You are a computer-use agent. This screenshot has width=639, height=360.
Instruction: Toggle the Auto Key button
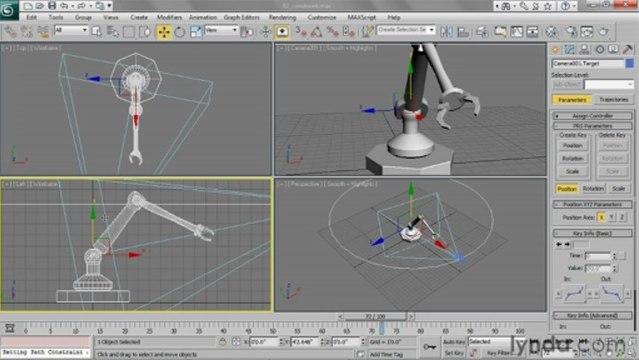[454, 342]
